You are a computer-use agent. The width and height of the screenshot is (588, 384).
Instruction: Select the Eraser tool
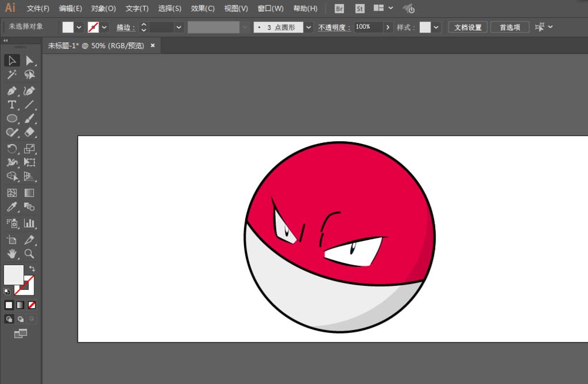click(29, 132)
